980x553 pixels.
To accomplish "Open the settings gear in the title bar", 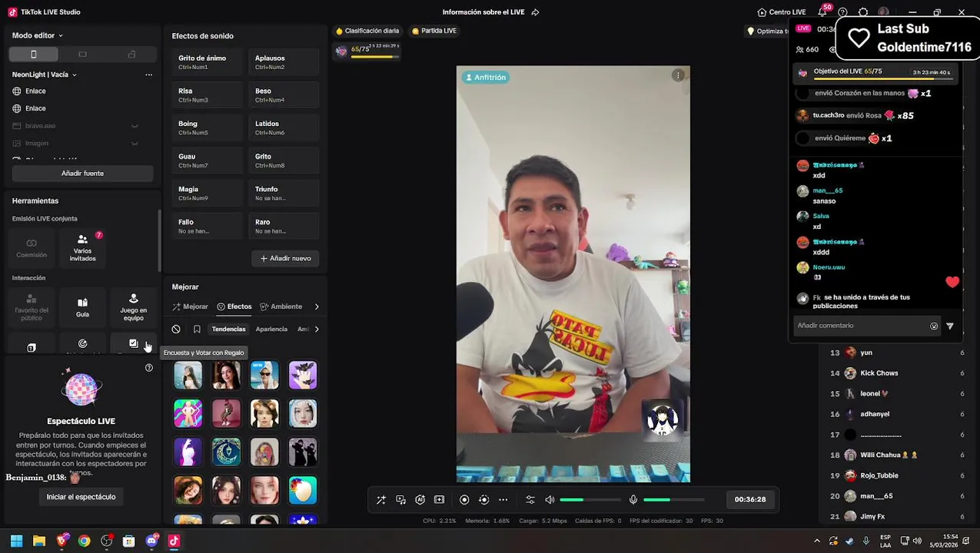I will click(863, 12).
